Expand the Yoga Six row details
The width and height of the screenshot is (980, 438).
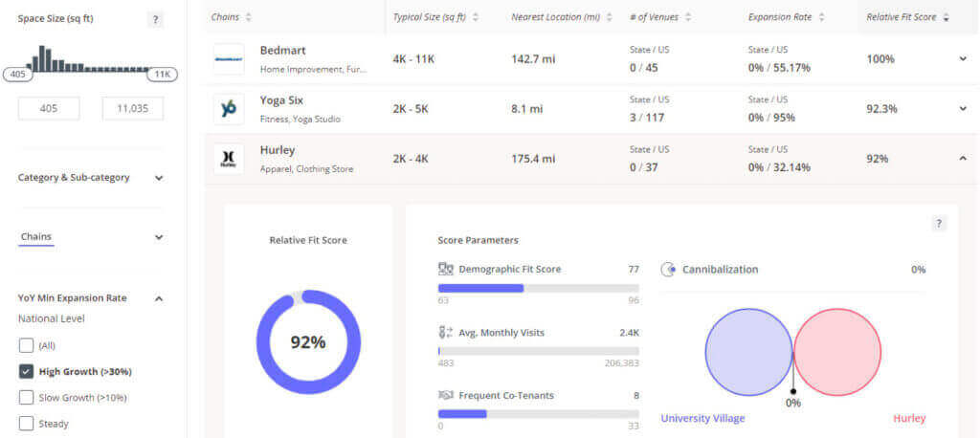(963, 109)
